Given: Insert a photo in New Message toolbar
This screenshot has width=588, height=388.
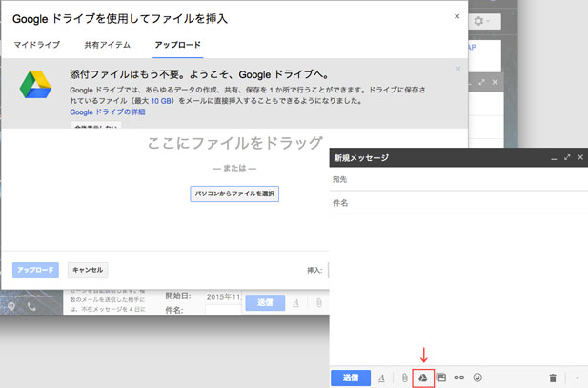Looking at the screenshot, I should pyautogui.click(x=442, y=378).
